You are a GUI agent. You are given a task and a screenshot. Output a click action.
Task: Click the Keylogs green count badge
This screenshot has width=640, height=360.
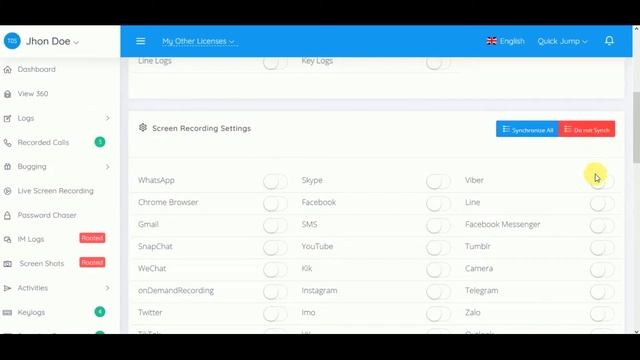click(x=100, y=312)
